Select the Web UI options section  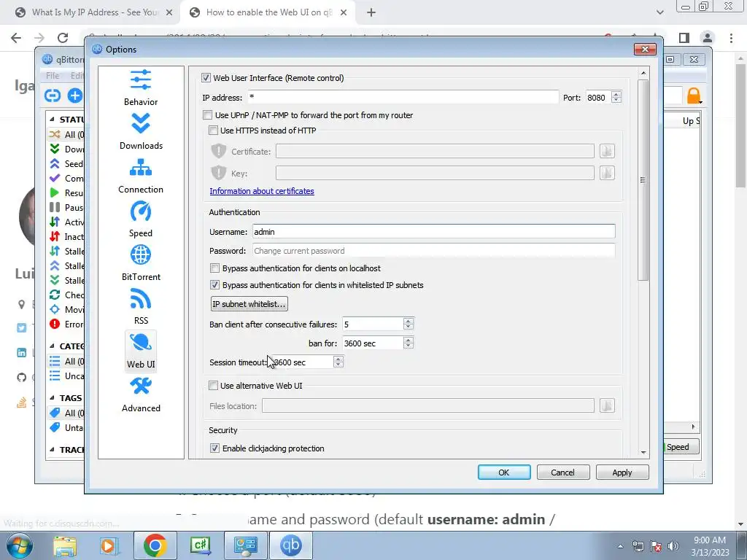coord(141,351)
